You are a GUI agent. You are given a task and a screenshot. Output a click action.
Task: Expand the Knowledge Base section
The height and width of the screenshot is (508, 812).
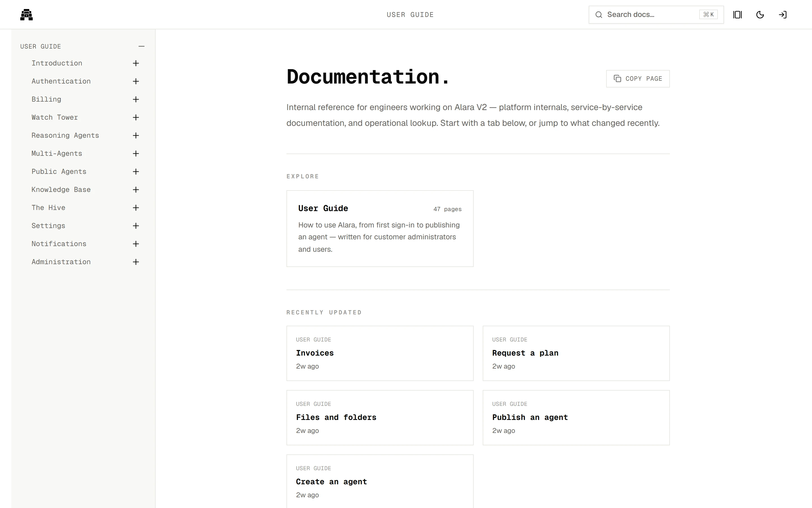pyautogui.click(x=136, y=190)
